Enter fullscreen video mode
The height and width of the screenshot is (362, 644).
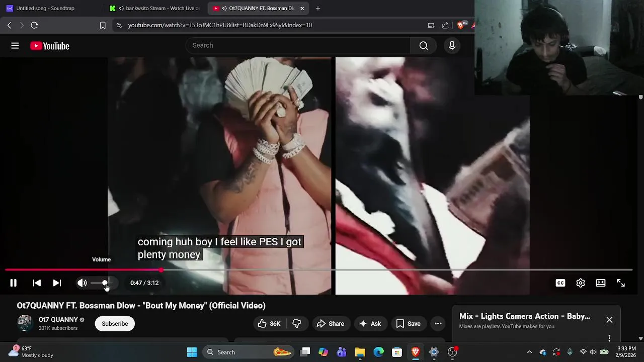(x=621, y=283)
